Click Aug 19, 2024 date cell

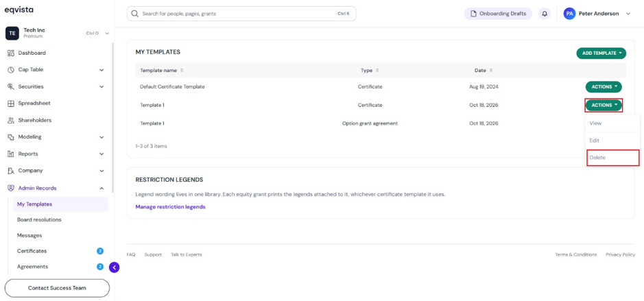click(484, 87)
